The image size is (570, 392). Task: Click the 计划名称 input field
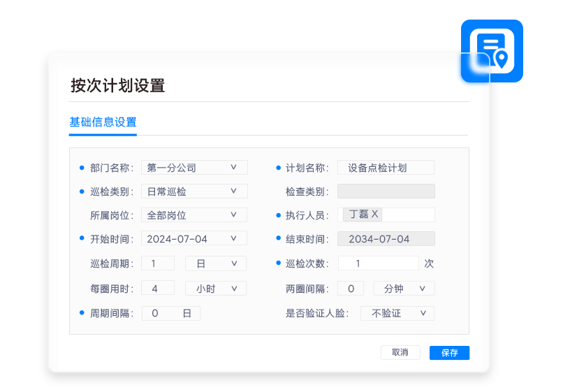pos(386,168)
